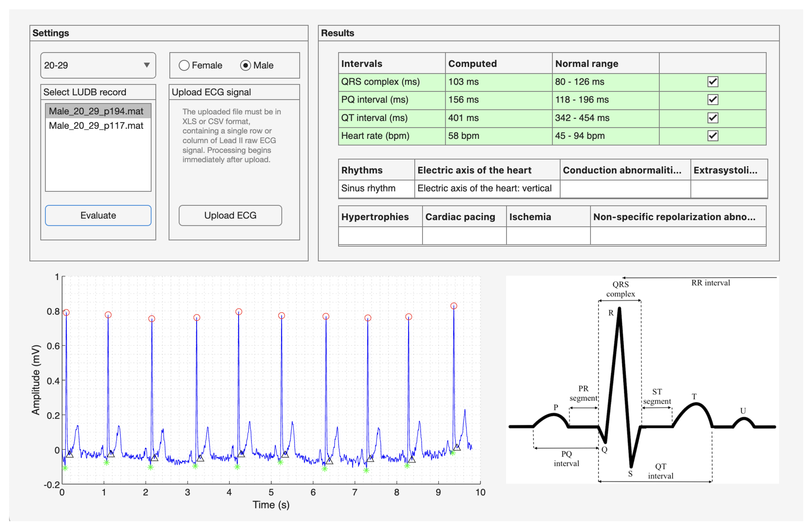
Task: Click the last black triangle marker on plot
Action: click(457, 447)
